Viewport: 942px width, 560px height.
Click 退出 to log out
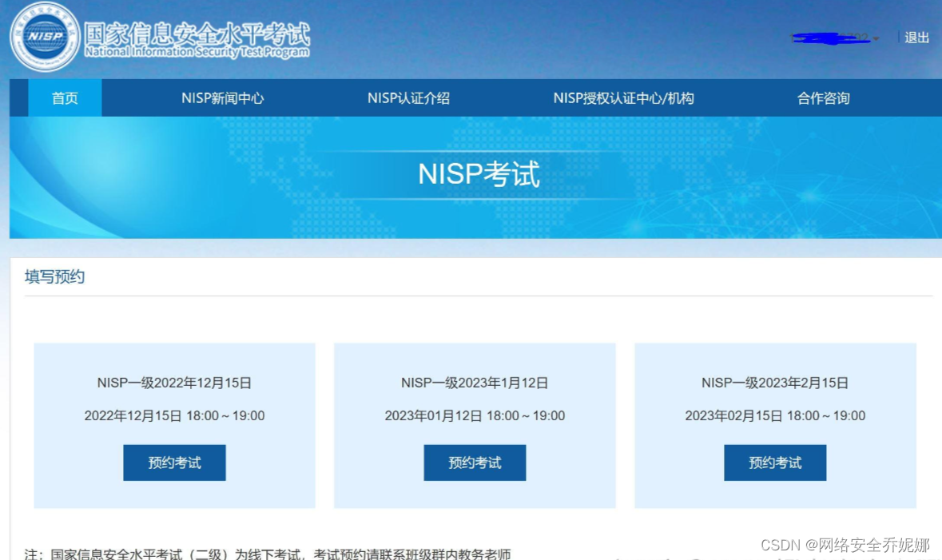pyautogui.click(x=916, y=38)
